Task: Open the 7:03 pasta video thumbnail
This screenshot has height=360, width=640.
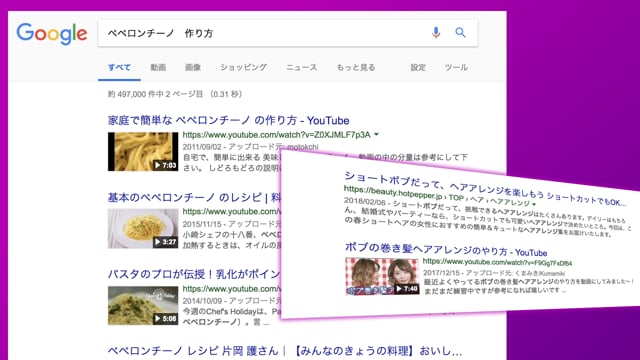Action: tap(143, 151)
